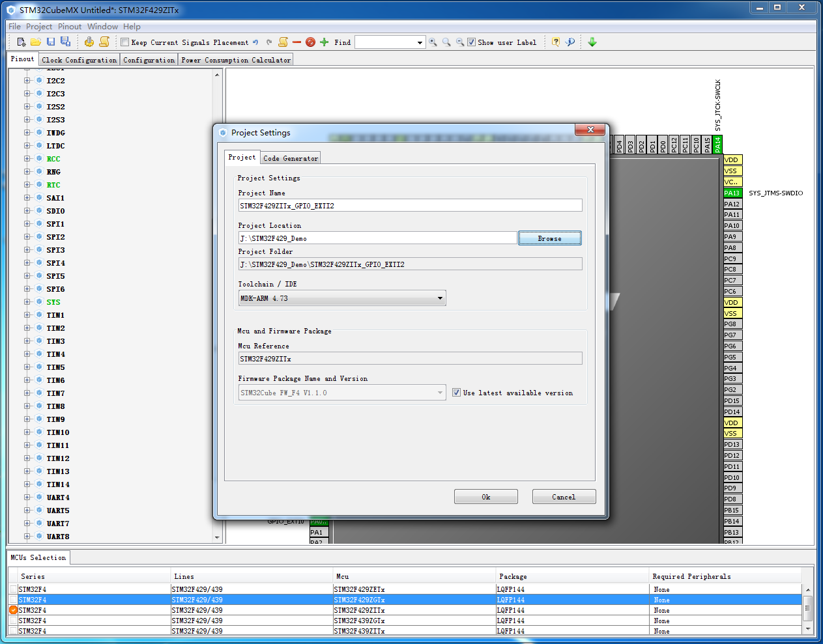Click the Project Location input field
Image resolution: width=823 pixels, height=644 pixels.
pos(377,238)
